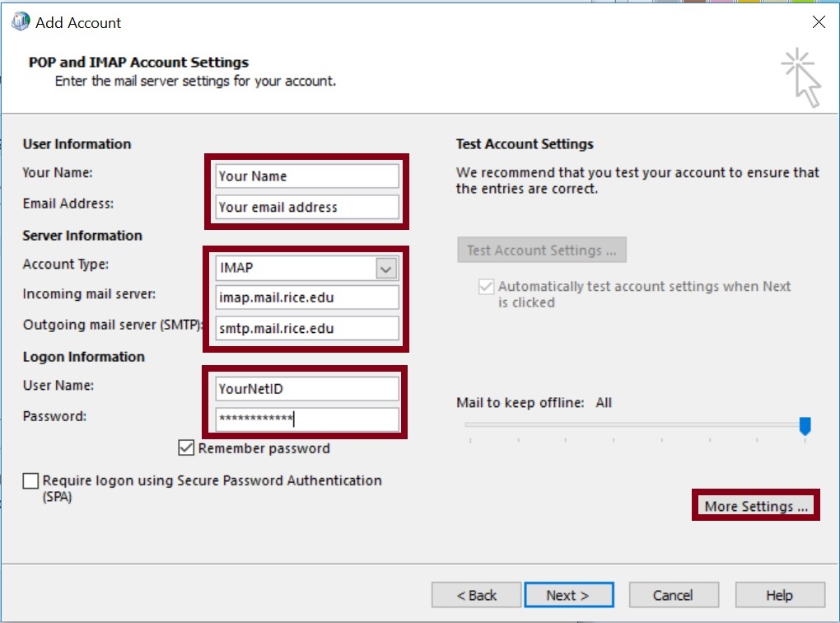Click the Incoming mail server field

click(307, 297)
